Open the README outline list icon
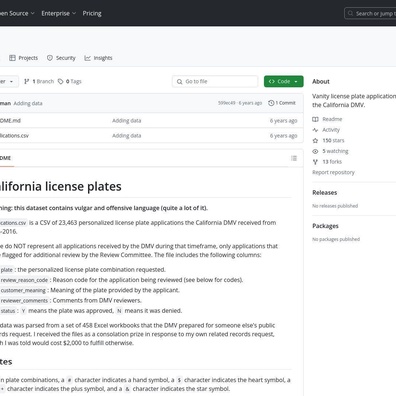The height and width of the screenshot is (396, 396). click(x=294, y=158)
